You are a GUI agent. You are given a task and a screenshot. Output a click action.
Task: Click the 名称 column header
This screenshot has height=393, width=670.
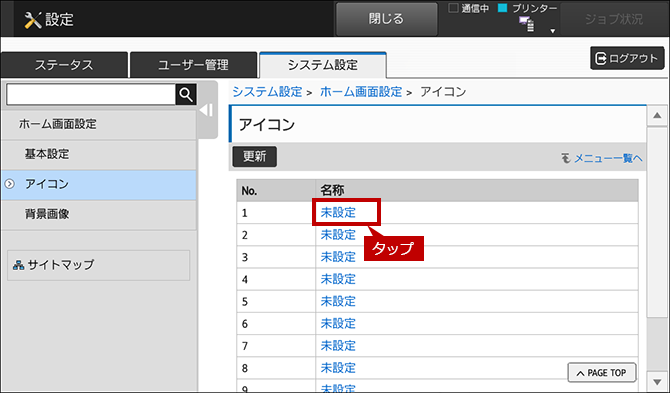click(477, 191)
